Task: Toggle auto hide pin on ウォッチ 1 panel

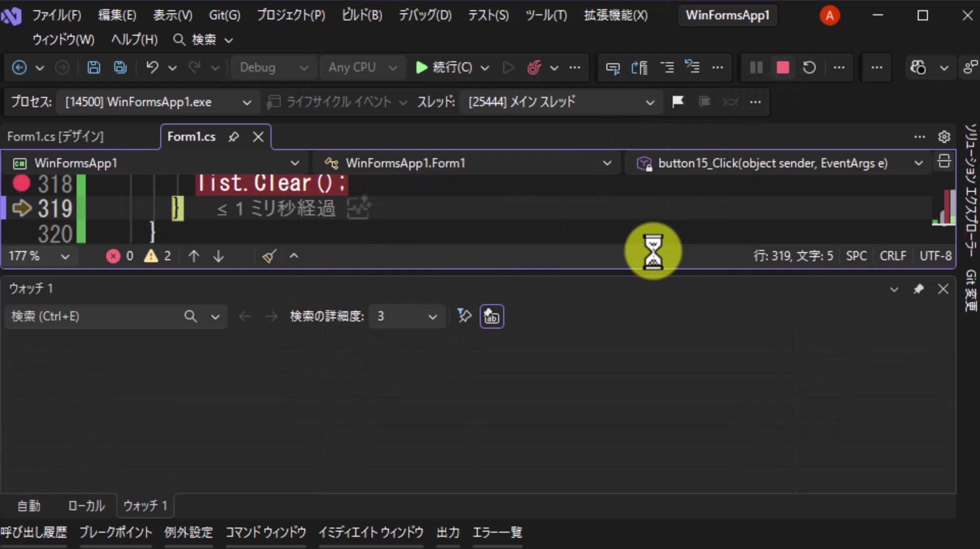Action: coord(919,289)
